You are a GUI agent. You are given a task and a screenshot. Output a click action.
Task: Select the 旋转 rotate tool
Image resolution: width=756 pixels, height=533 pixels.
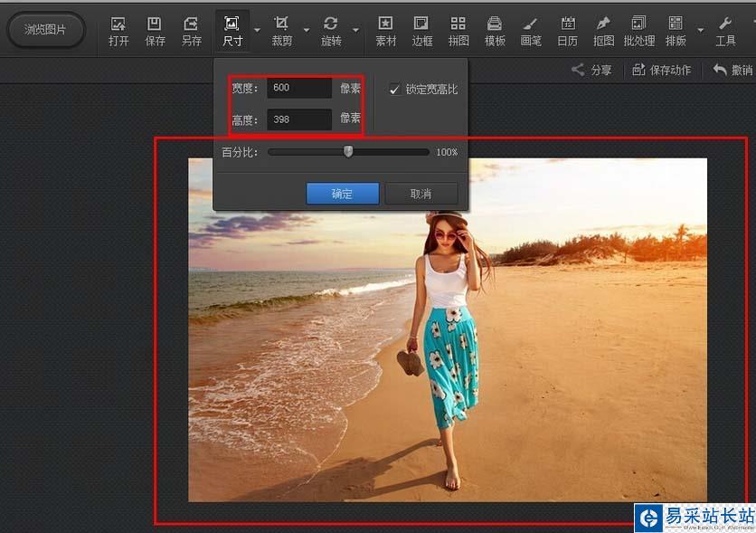(331, 32)
